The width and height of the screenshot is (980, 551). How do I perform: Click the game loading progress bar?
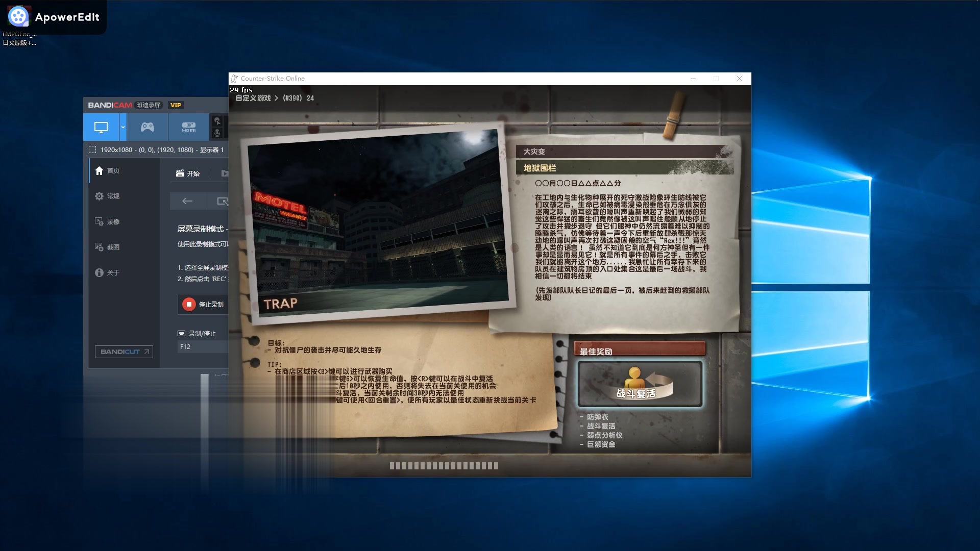[x=444, y=465]
